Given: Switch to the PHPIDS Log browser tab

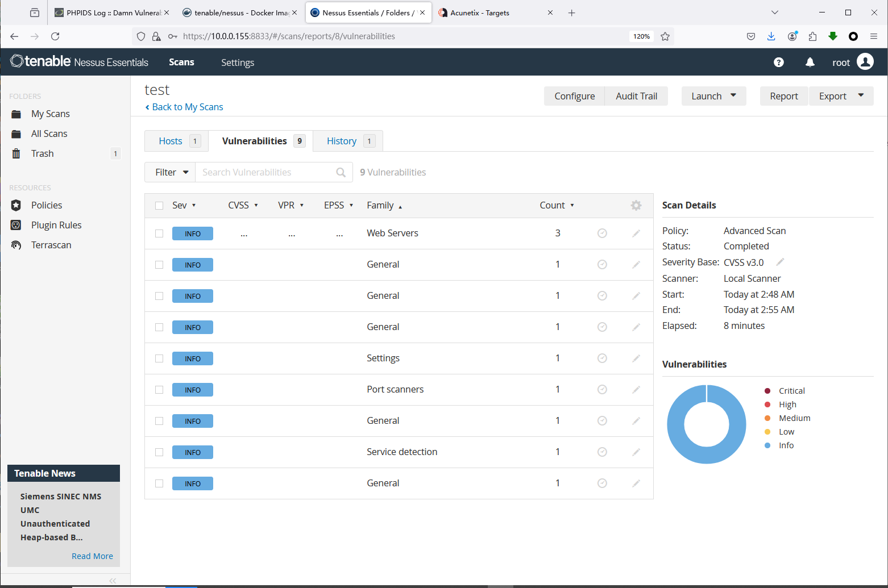Looking at the screenshot, I should 111,12.
